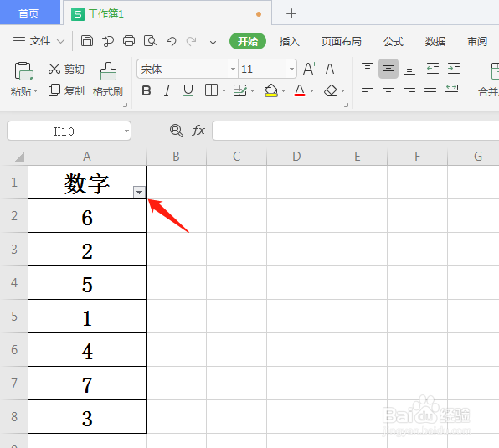Click the Paste clipboard icon
499x448 pixels.
point(24,70)
